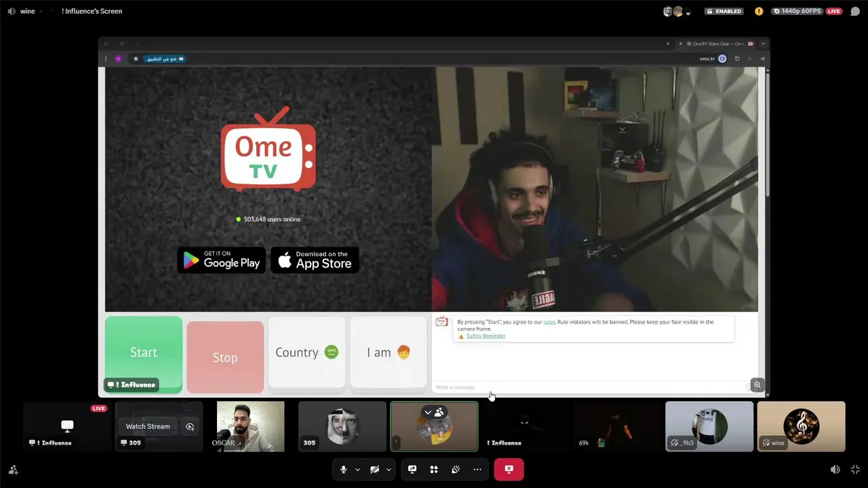
Task: Click people icon on highlighted participant tile
Action: pyautogui.click(x=439, y=412)
